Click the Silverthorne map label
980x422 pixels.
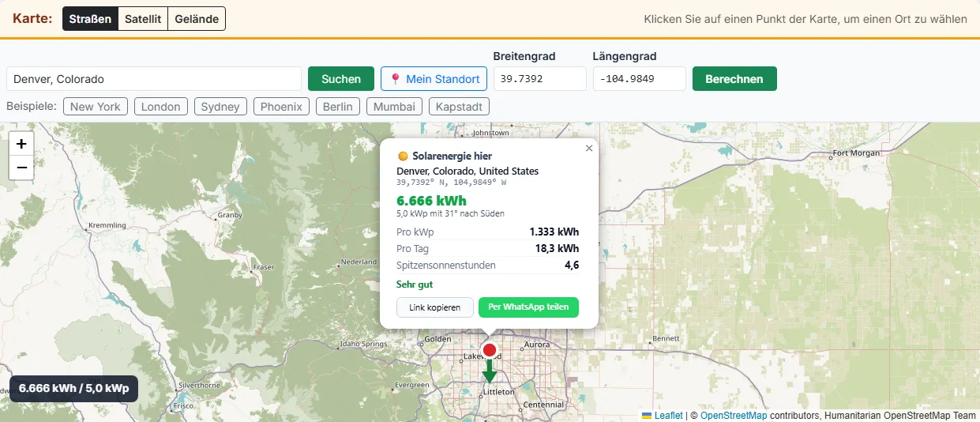coord(200,385)
